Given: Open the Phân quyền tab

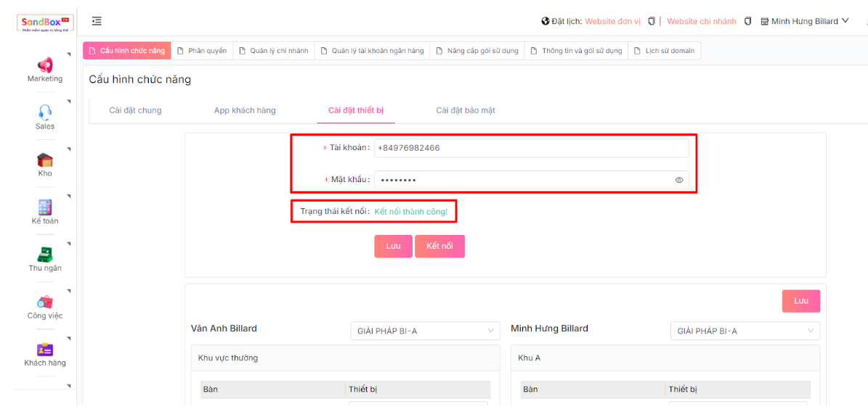Looking at the screenshot, I should point(202,51).
